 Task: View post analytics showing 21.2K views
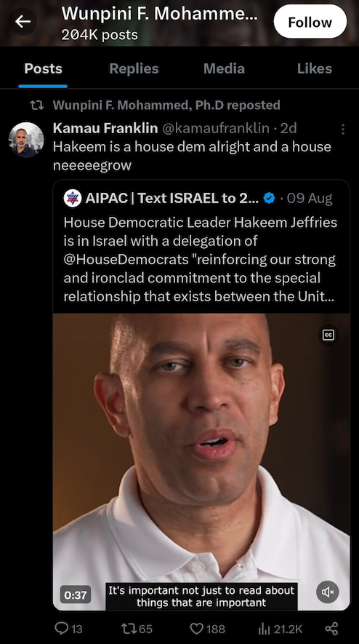[x=281, y=629]
